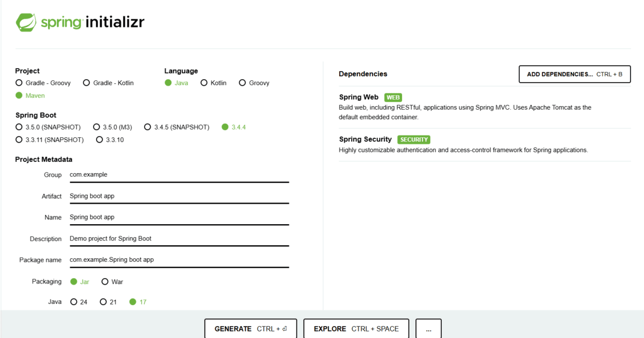Focus the Name input field
Image resolution: width=644 pixels, height=338 pixels.
click(x=179, y=217)
